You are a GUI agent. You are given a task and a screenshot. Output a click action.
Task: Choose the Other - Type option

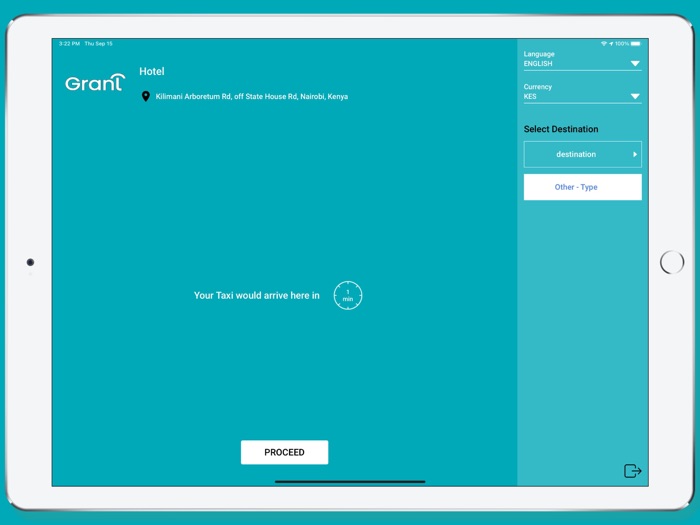pyautogui.click(x=583, y=187)
